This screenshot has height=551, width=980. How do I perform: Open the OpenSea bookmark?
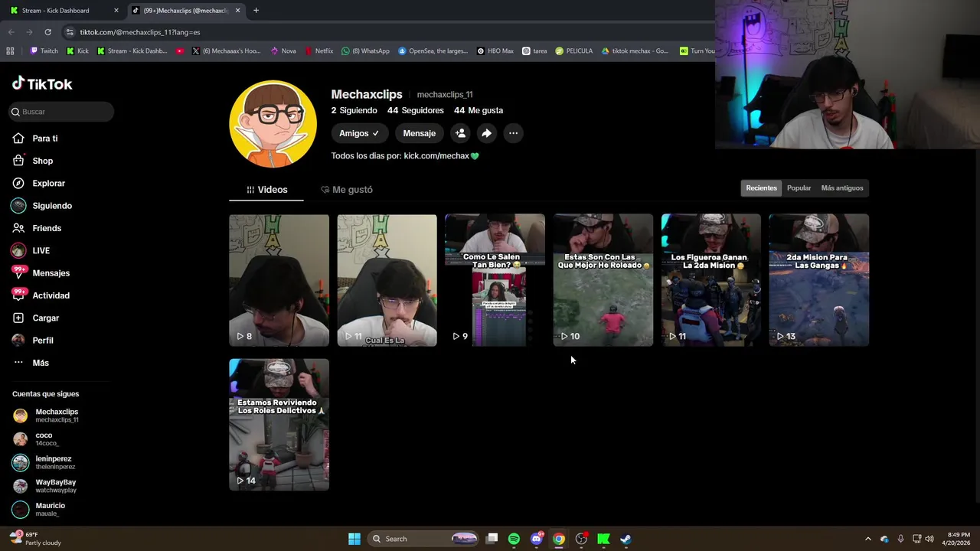click(433, 51)
